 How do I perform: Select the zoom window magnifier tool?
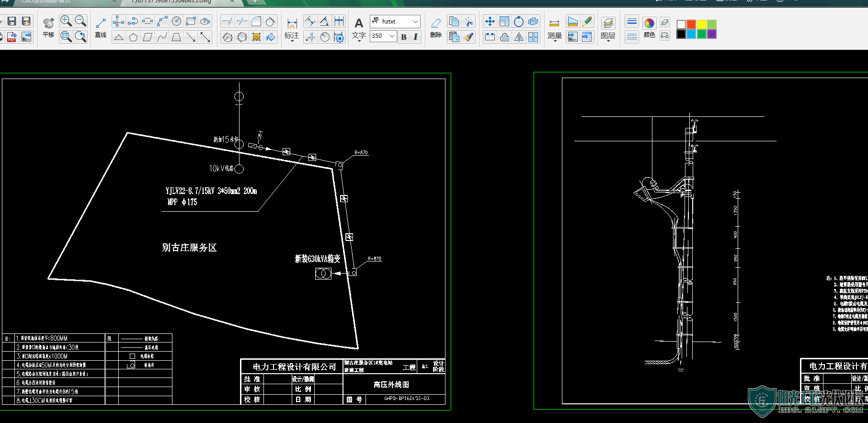click(66, 36)
